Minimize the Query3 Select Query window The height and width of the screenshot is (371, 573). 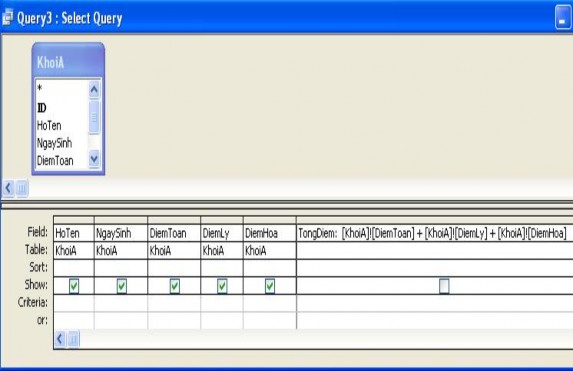(x=563, y=17)
